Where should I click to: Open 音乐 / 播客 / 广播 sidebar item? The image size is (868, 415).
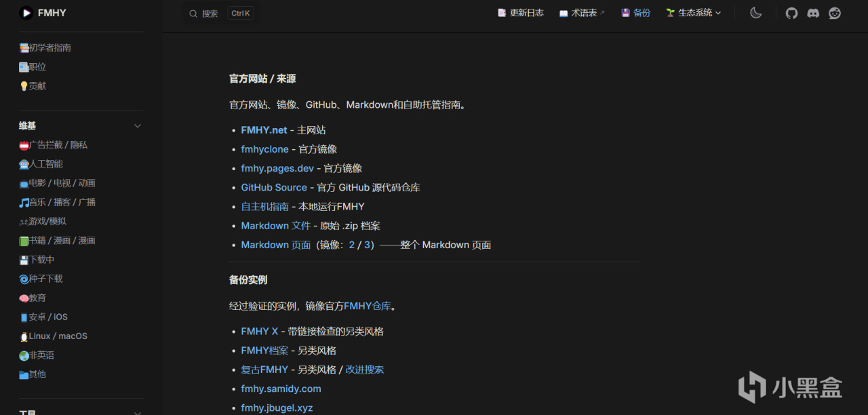pos(57,202)
